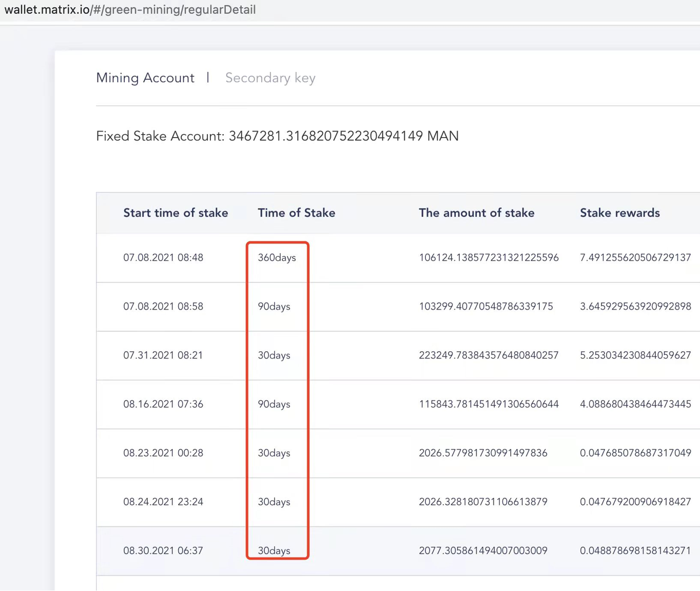Open the Mining Account tab
The height and width of the screenshot is (591, 700).
(x=145, y=78)
